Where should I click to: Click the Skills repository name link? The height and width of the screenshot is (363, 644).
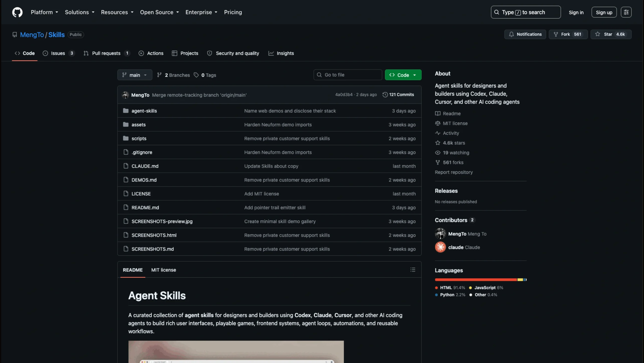57,35
